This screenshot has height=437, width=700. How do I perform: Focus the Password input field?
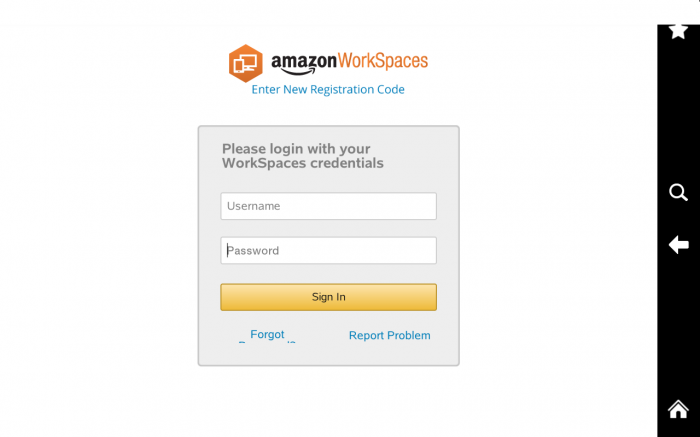329,250
